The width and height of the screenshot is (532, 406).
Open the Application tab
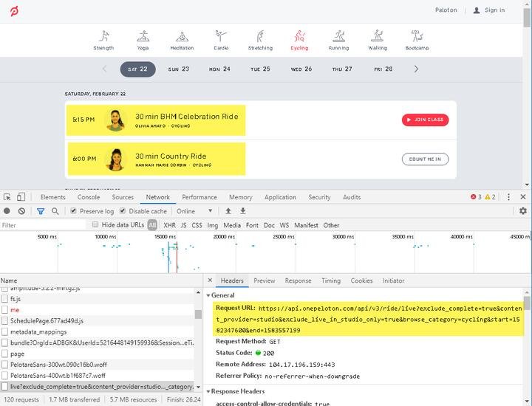[280, 197]
